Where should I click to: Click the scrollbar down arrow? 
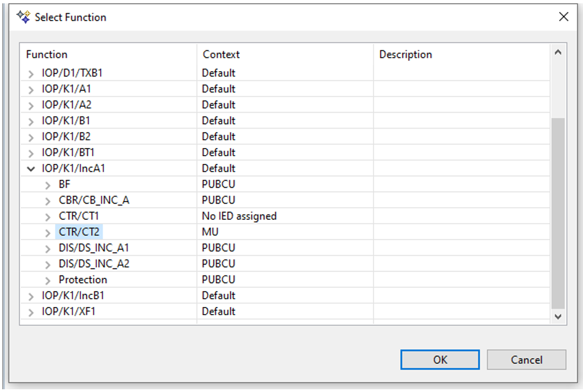tap(558, 316)
